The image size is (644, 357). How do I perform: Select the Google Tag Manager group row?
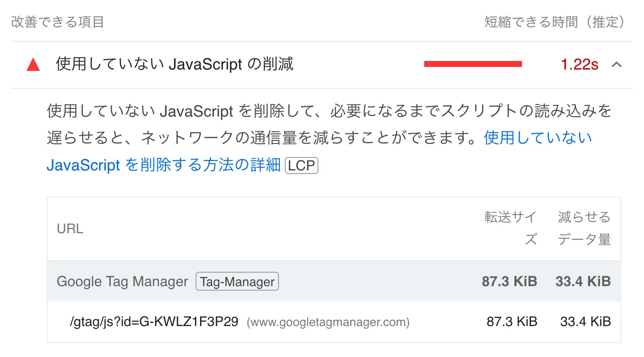[334, 281]
